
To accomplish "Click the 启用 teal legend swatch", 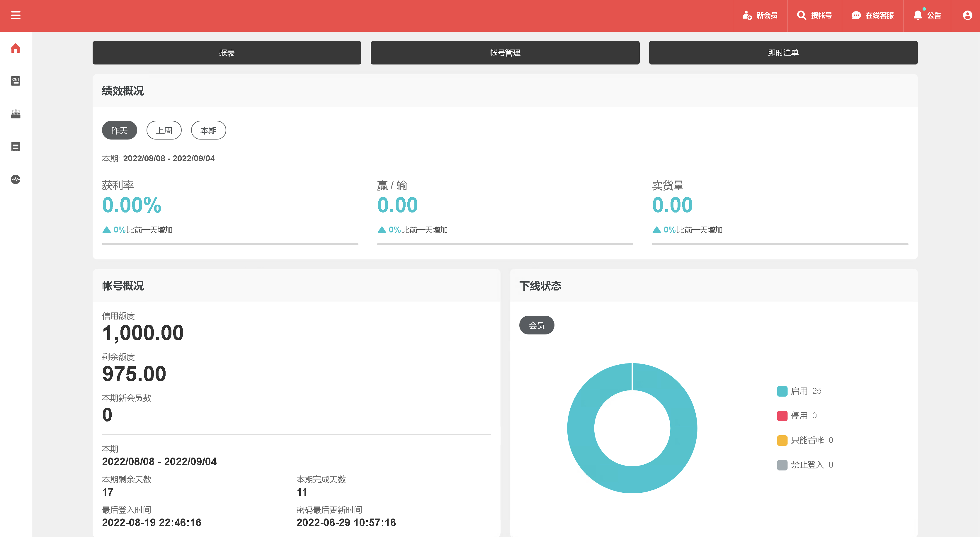I will click(x=782, y=391).
